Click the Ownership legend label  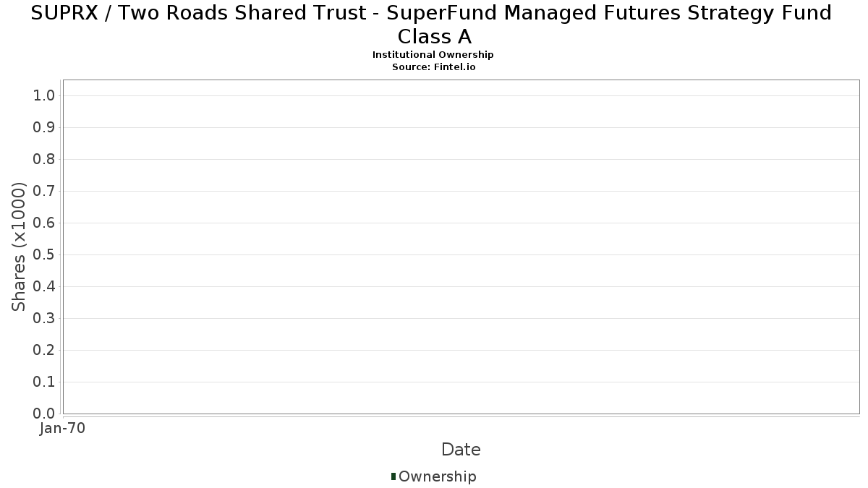coord(437,476)
